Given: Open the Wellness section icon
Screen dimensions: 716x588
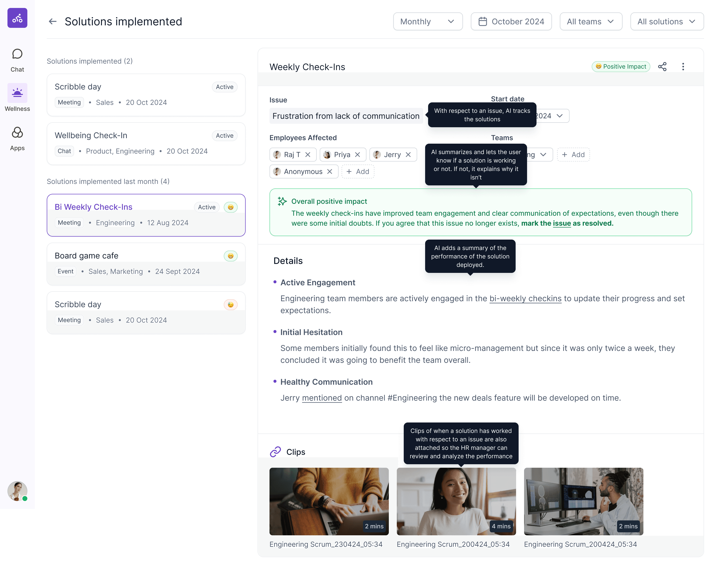Looking at the screenshot, I should (x=17, y=93).
